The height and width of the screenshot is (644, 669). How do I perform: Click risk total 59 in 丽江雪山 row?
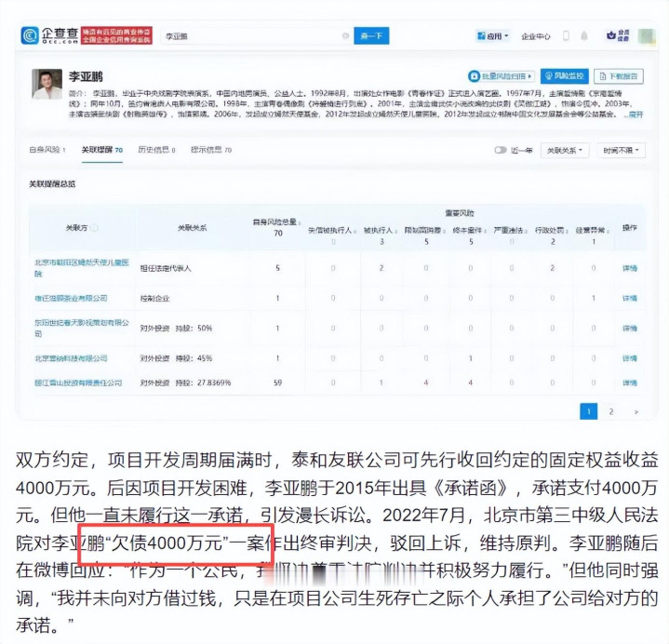(x=278, y=382)
